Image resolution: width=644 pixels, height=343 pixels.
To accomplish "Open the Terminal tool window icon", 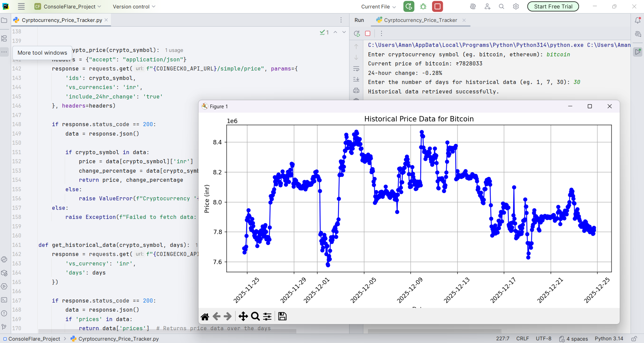I will pyautogui.click(x=4, y=300).
